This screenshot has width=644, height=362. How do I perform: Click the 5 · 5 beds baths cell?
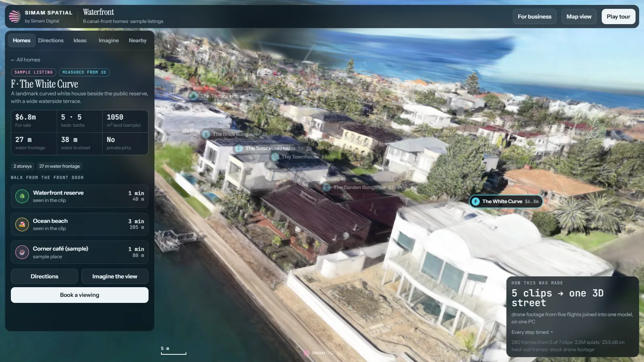(x=80, y=121)
